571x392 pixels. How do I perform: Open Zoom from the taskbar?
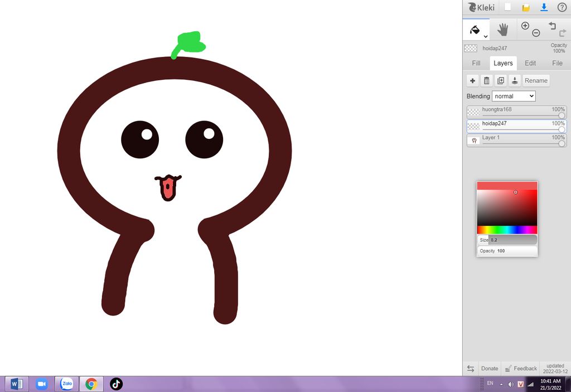[x=41, y=384]
